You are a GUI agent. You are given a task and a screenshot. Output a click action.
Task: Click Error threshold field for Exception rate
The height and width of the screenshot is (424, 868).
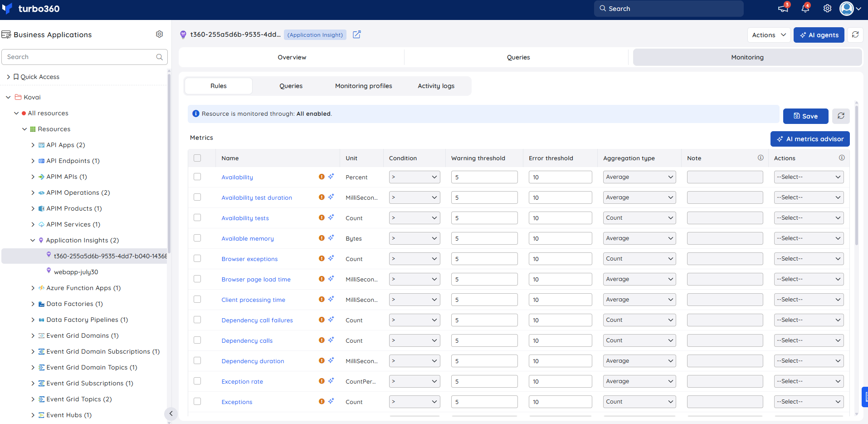(560, 381)
